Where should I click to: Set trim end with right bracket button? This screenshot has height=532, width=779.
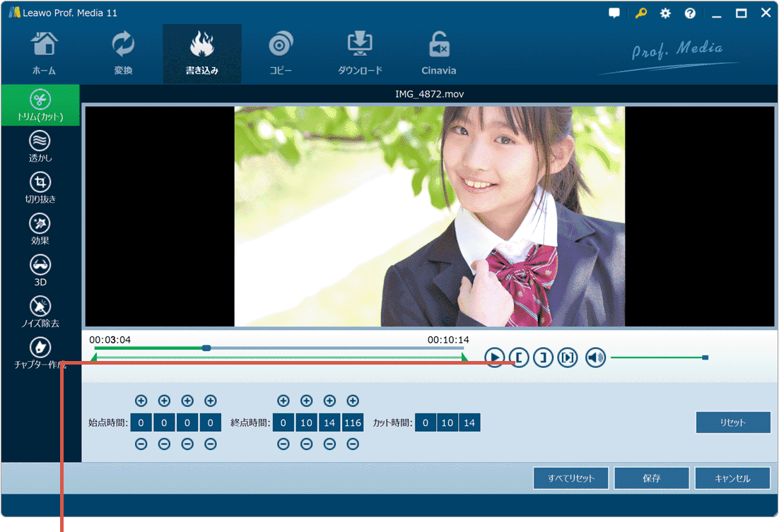543,358
